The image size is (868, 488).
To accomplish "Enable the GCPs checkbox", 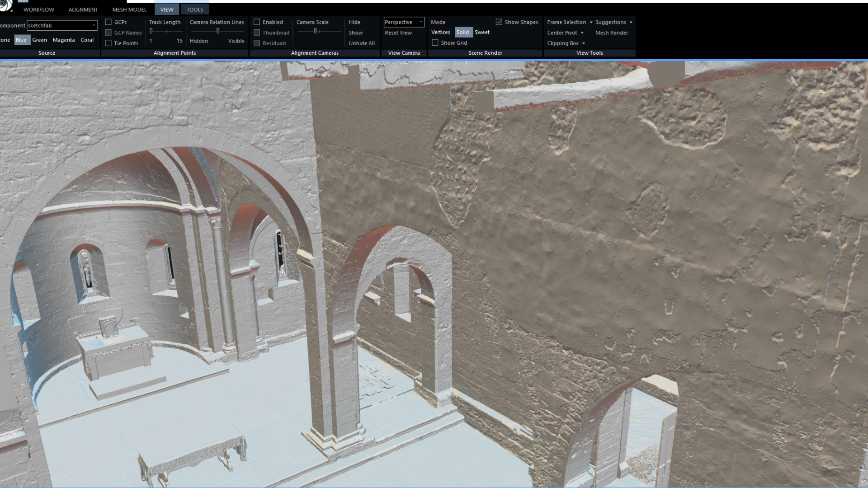I will pyautogui.click(x=108, y=22).
